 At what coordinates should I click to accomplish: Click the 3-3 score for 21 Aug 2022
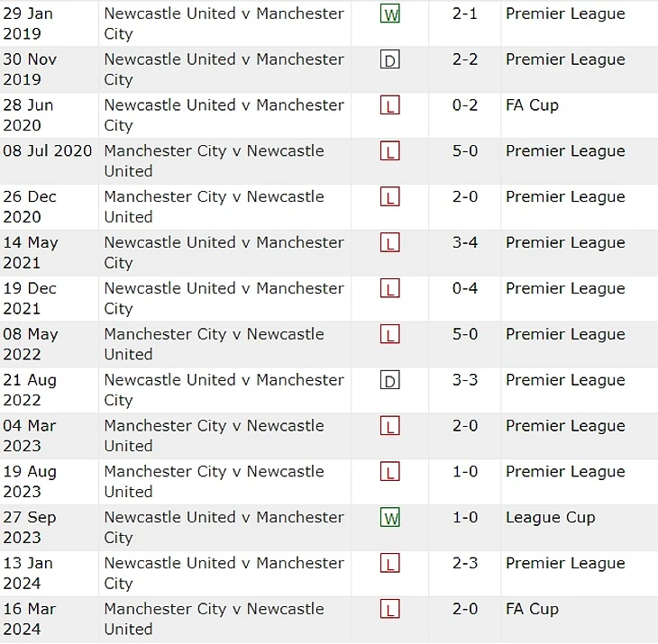[x=465, y=380]
